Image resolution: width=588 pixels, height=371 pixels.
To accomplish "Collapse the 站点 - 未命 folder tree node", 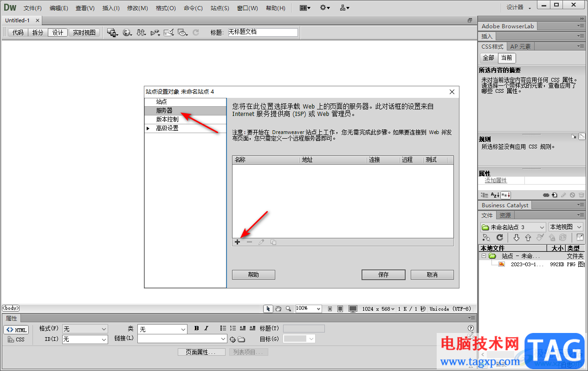I will click(x=484, y=256).
